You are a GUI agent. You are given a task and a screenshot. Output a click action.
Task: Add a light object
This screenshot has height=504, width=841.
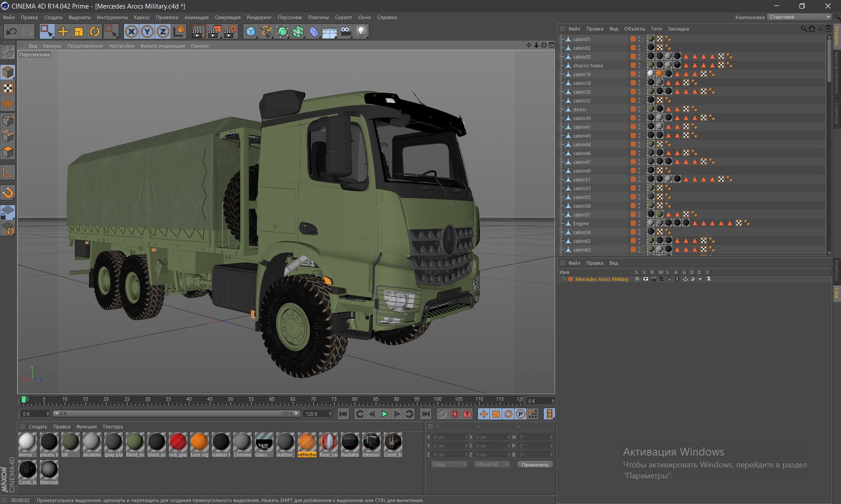tap(361, 32)
